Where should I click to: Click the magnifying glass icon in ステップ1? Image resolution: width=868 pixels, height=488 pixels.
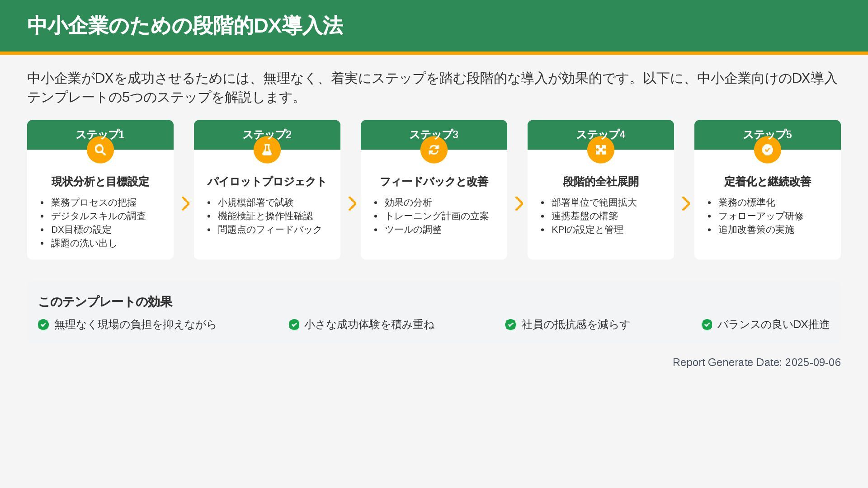(x=100, y=150)
